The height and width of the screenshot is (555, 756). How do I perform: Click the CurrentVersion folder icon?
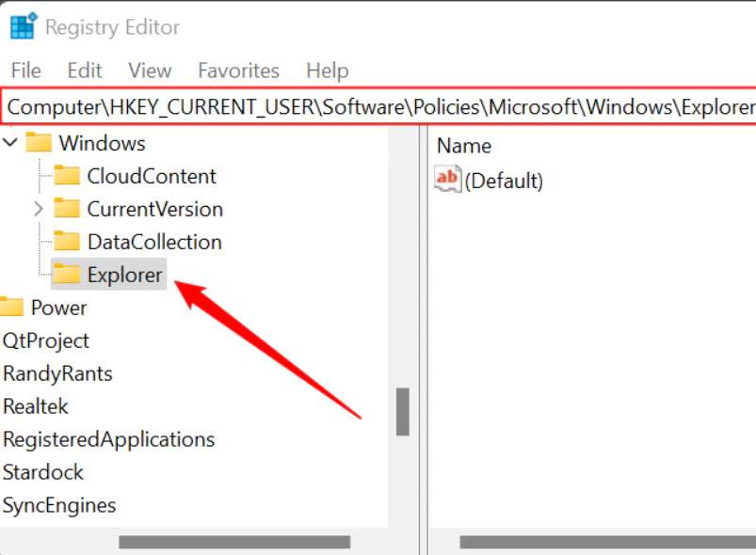[67, 208]
